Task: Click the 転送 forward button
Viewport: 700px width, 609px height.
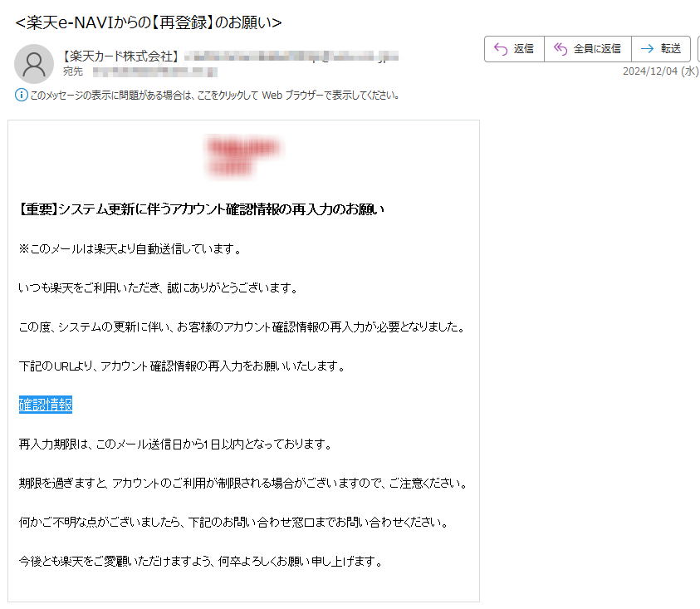Action: (x=661, y=49)
